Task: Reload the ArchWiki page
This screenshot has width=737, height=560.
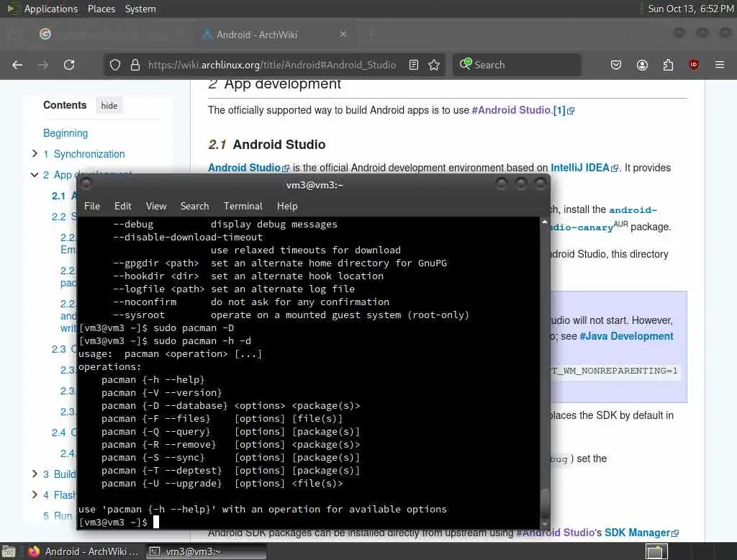Action: point(69,65)
